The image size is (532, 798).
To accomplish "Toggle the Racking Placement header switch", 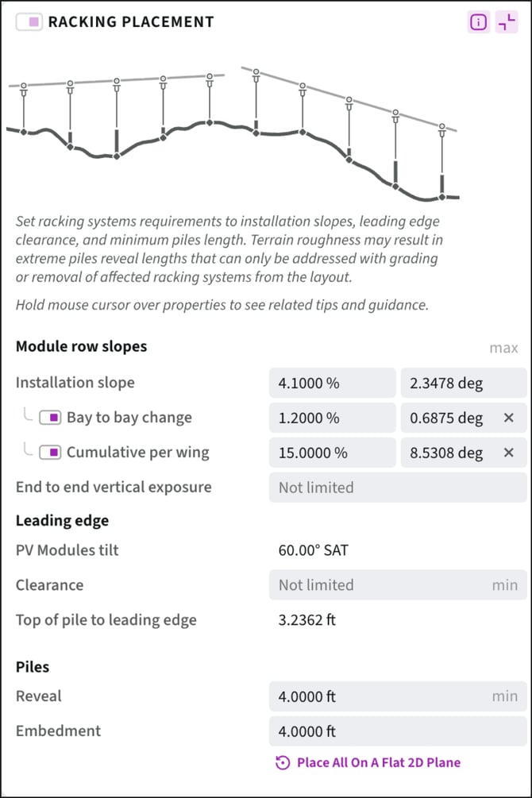I will [29, 22].
